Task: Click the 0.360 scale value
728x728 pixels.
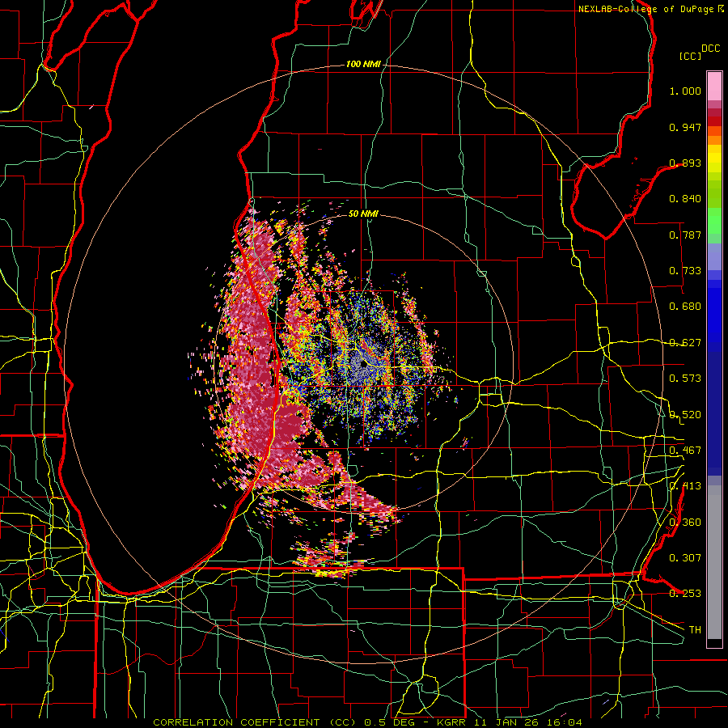Action: (x=685, y=523)
